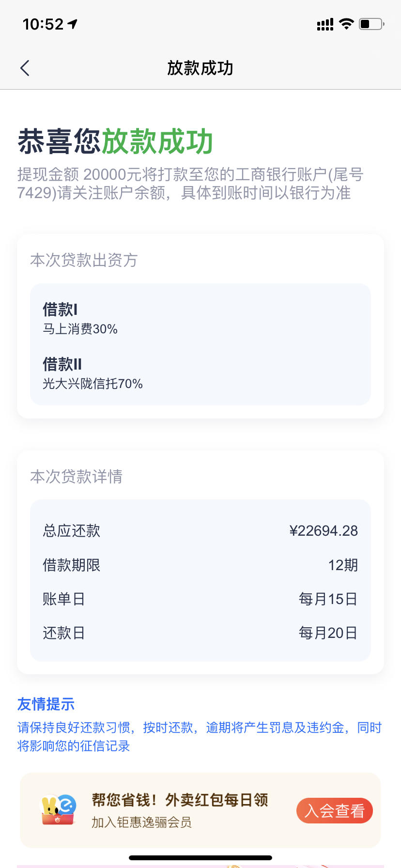Viewport: 401px width, 868px height.
Task: Tap the membership mascot icon
Action: (x=59, y=810)
